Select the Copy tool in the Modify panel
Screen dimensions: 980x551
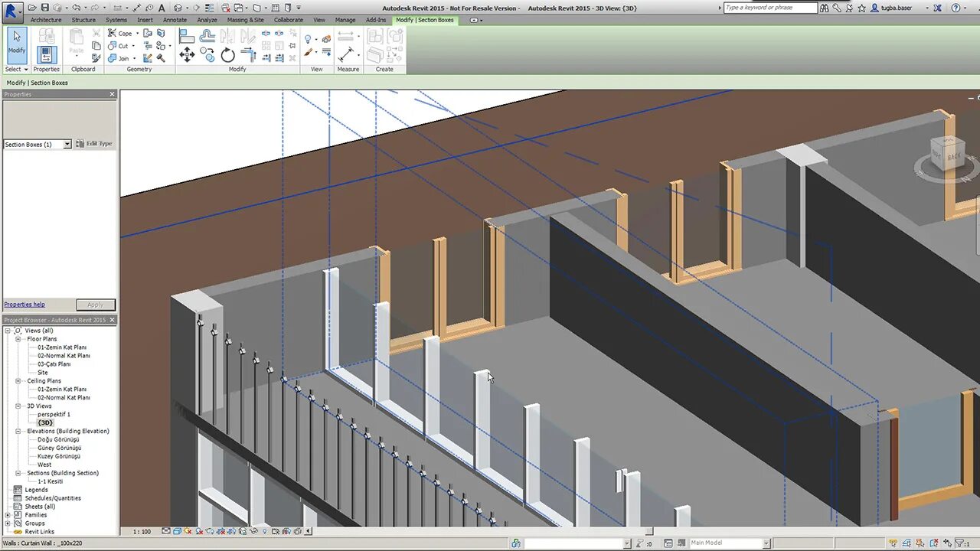pyautogui.click(x=207, y=54)
